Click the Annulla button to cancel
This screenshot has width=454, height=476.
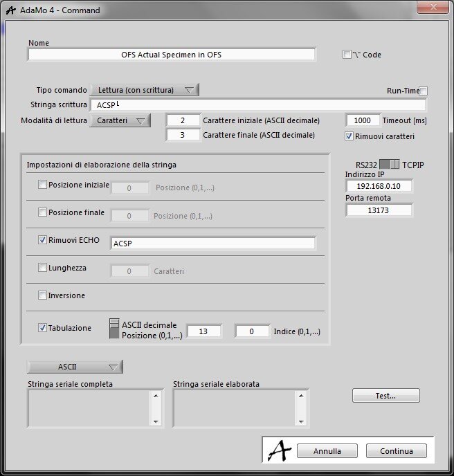click(327, 451)
